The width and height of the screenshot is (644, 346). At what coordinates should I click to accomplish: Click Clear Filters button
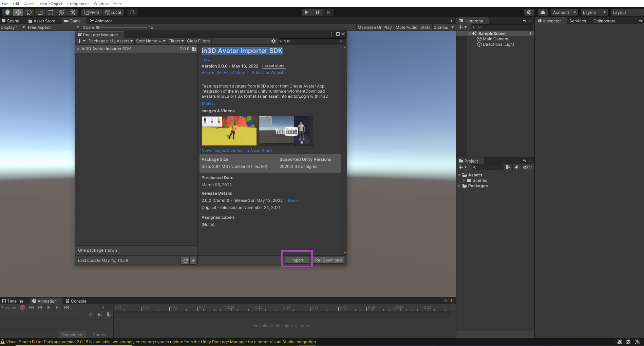(198, 41)
